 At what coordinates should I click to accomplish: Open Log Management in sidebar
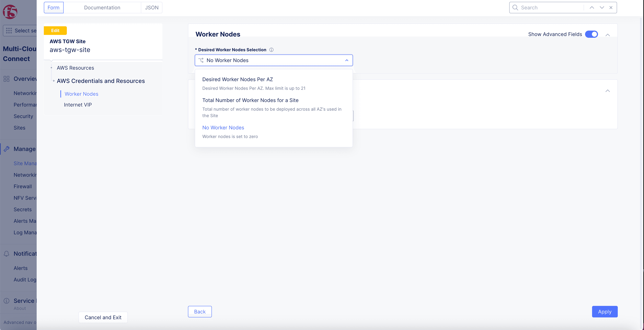point(25,232)
